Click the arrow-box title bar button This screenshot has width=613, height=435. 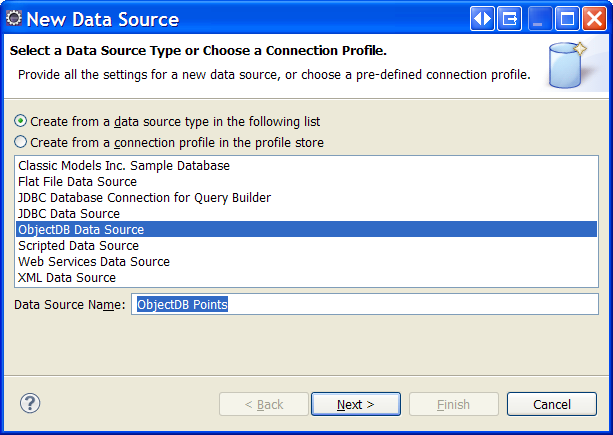point(509,18)
